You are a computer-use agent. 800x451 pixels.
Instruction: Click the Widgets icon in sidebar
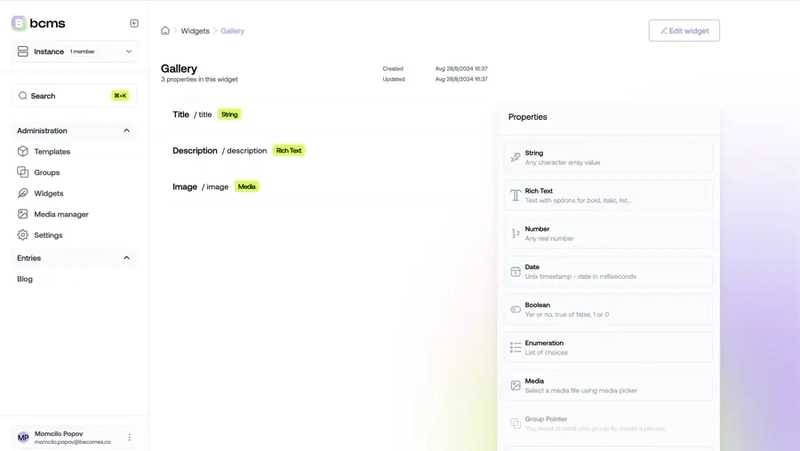point(22,193)
